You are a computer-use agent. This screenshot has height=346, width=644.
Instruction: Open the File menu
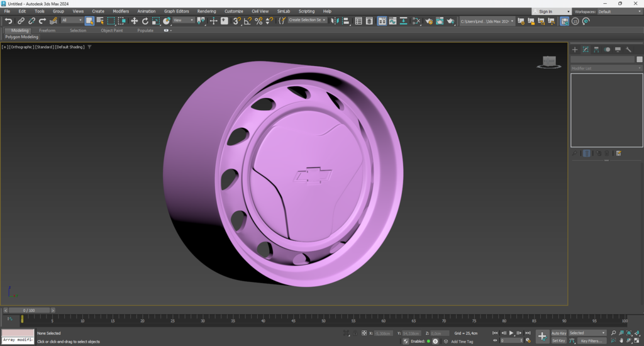point(7,11)
